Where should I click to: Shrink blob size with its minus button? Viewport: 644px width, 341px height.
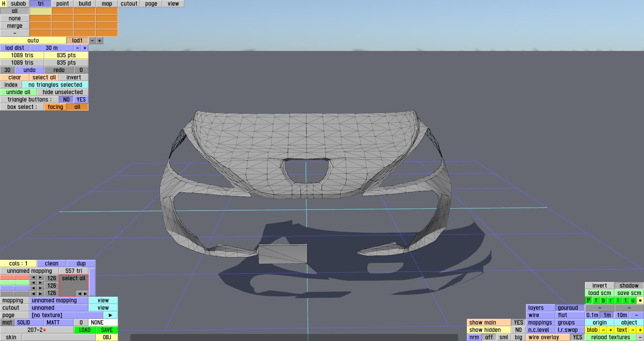[x=603, y=330]
